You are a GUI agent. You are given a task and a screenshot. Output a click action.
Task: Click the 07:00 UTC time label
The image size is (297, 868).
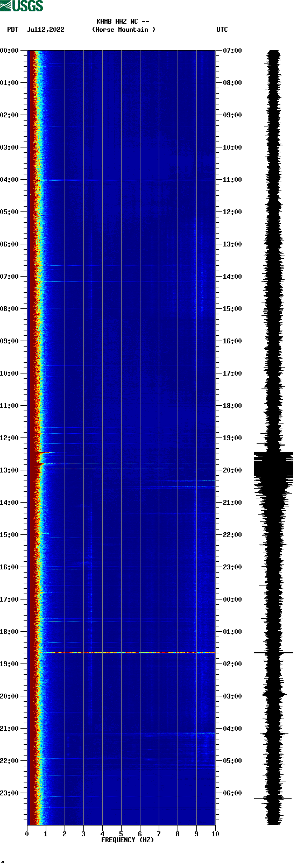232,51
